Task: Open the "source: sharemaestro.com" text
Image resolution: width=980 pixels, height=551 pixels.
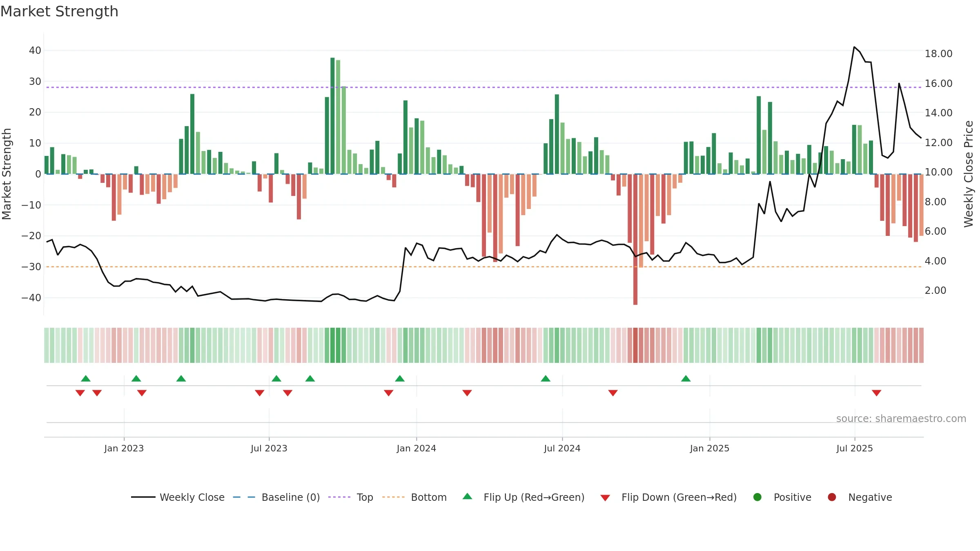Action: [901, 419]
